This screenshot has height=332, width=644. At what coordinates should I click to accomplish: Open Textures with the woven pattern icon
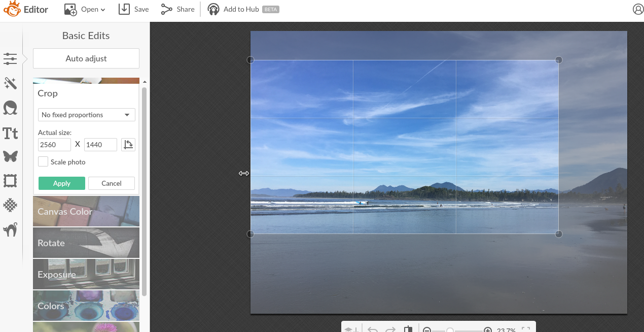click(11, 205)
